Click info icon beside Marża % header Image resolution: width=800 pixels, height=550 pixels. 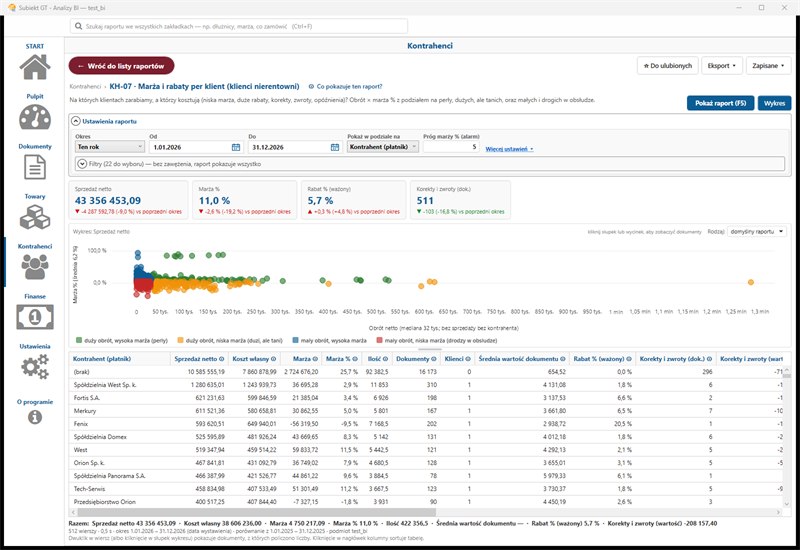point(355,359)
